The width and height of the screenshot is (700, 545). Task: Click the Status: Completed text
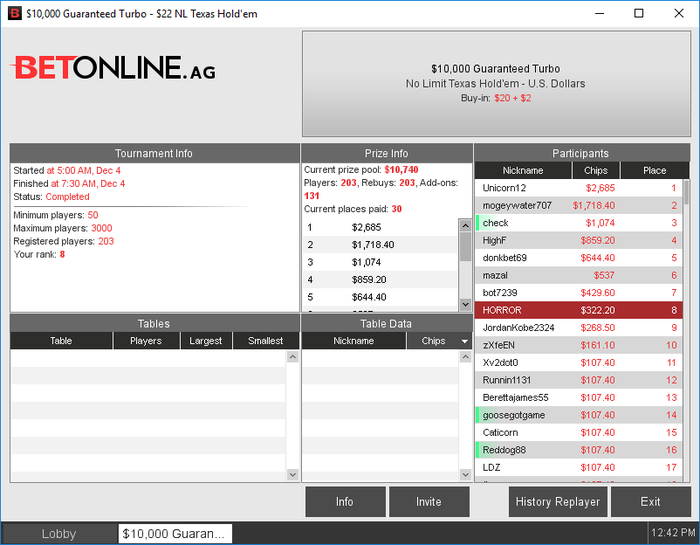51,197
